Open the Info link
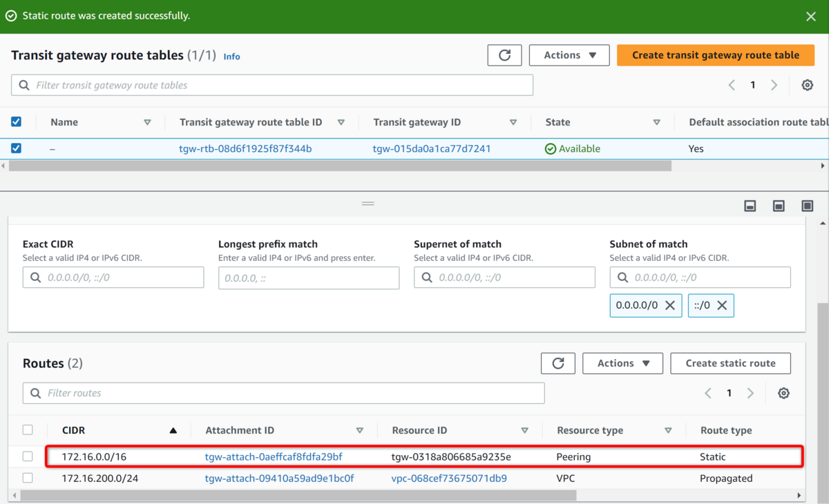This screenshot has height=504, width=829. click(231, 57)
